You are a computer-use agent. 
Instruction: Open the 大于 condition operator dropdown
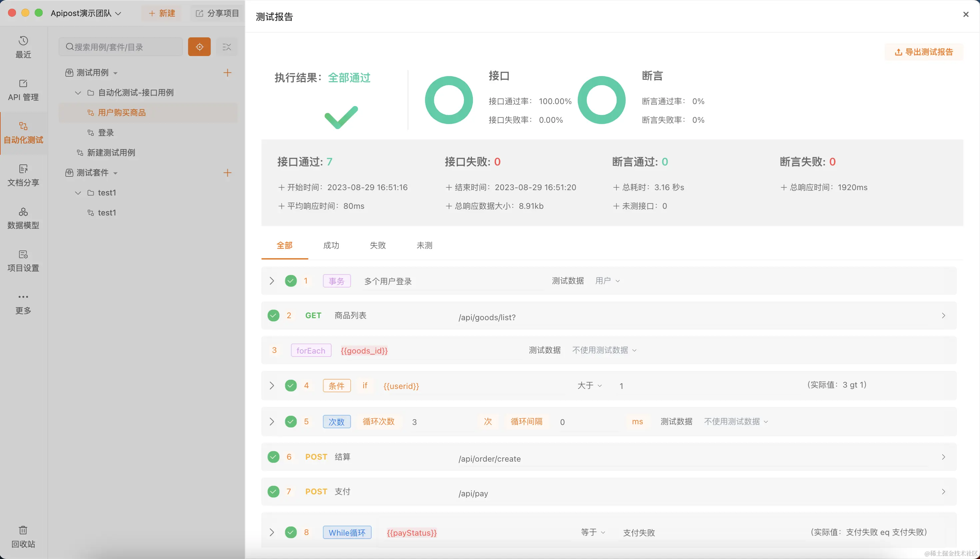[x=589, y=386]
